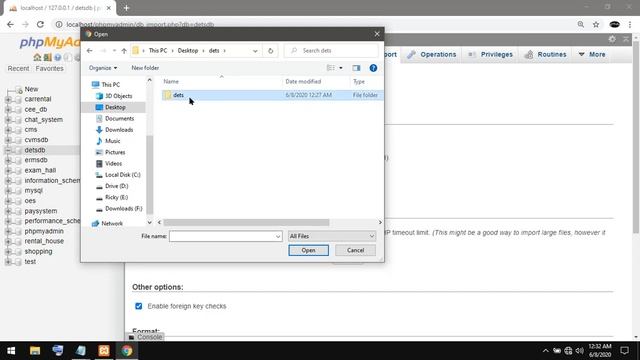Open Videos in navigation pane

pos(113,163)
